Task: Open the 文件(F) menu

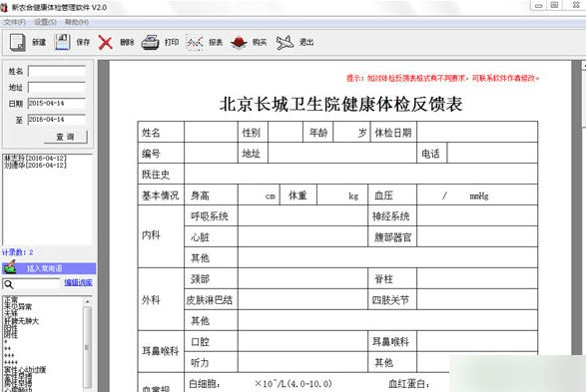Action: pyautogui.click(x=15, y=22)
